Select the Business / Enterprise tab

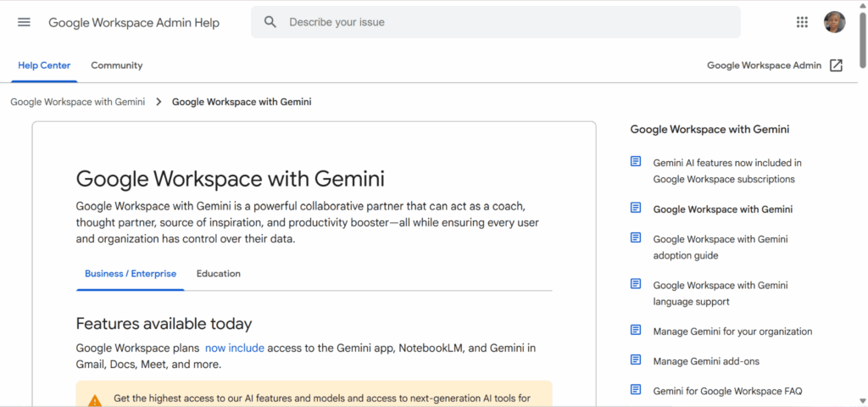[131, 274]
